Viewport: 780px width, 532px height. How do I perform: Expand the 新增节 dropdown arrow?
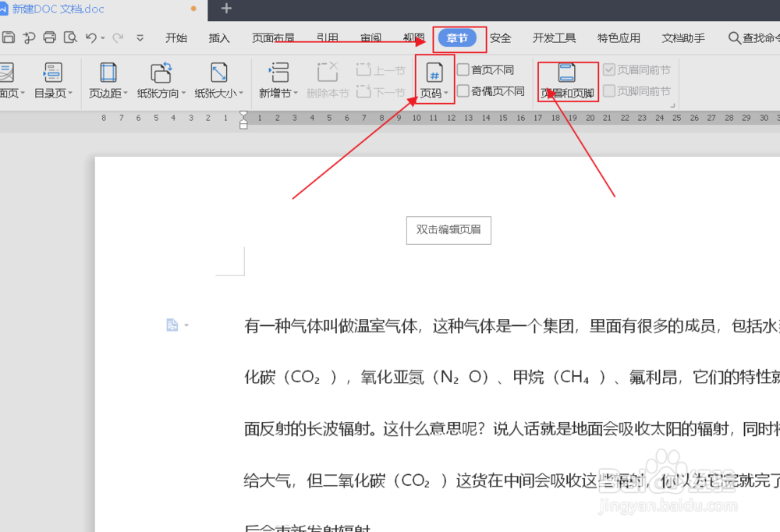click(296, 93)
